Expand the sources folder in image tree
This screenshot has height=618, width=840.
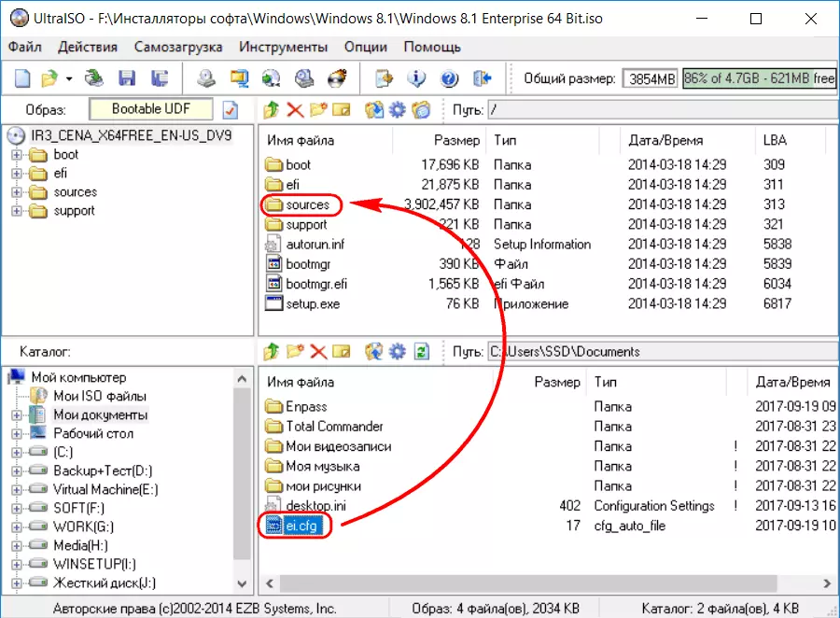pos(17,192)
